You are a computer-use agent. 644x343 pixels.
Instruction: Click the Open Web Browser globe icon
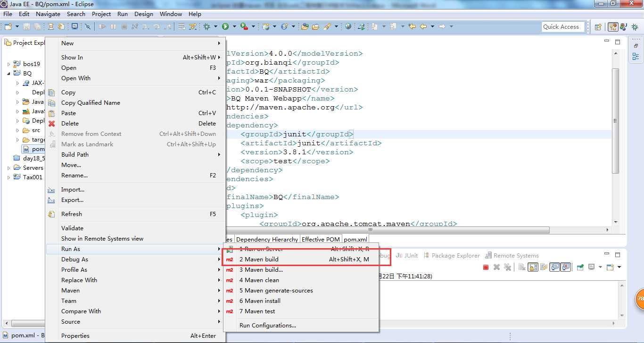point(348,26)
